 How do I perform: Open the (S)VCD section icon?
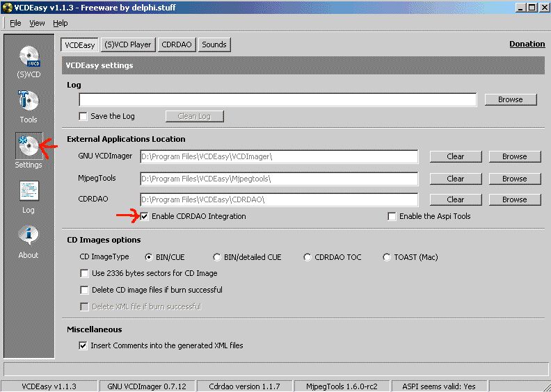coord(29,57)
